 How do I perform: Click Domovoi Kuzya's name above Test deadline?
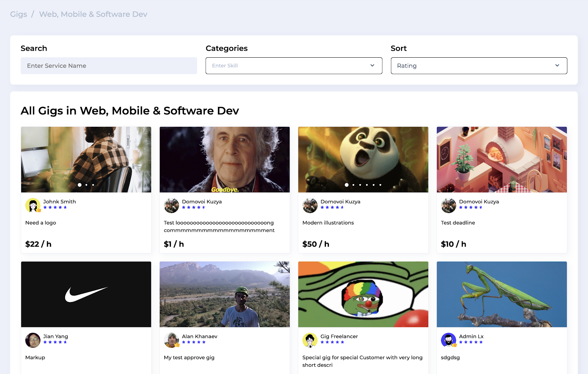pos(479,202)
